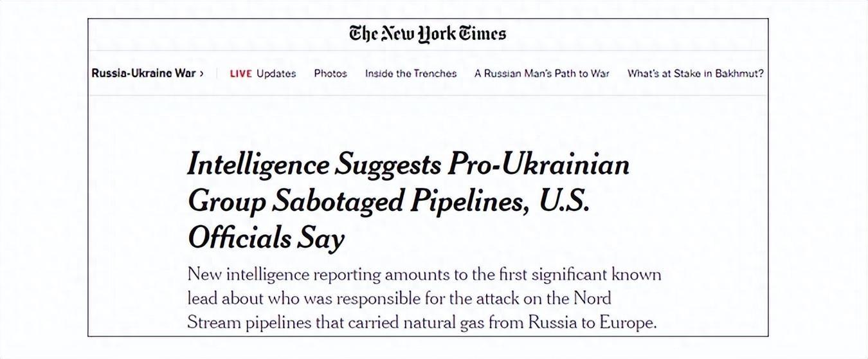Viewport: 868px width, 359px height.
Task: Click The New York Times logo
Action: (x=428, y=33)
